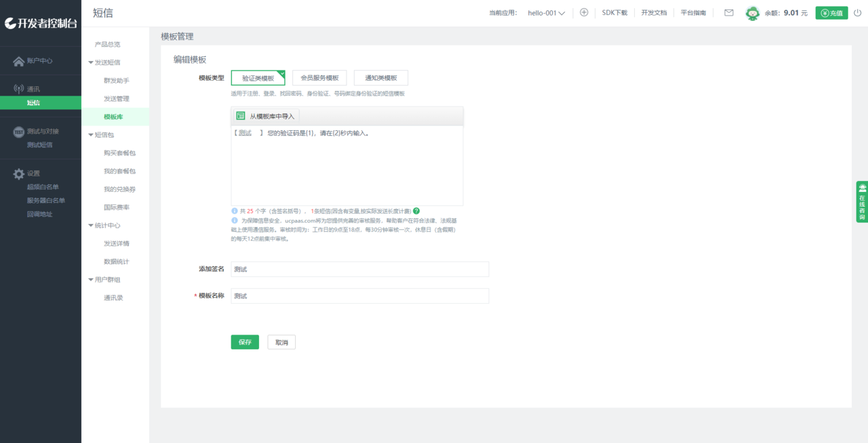Open the hello-001 application dropdown
The height and width of the screenshot is (443, 868).
point(547,13)
